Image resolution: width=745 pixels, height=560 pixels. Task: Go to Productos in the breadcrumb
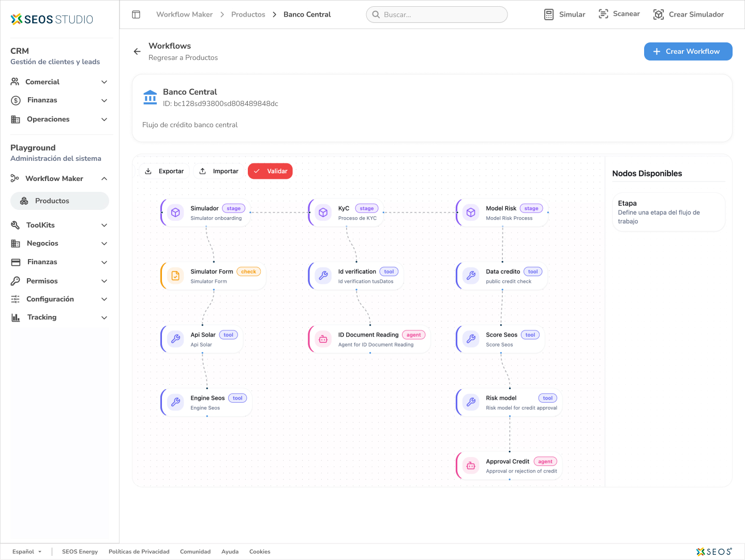248,14
